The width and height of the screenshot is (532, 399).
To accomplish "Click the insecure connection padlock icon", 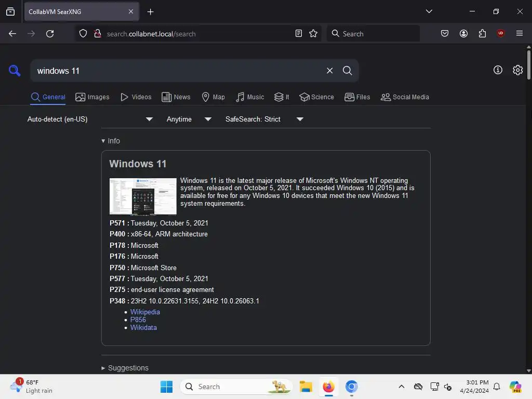I will [x=98, y=34].
